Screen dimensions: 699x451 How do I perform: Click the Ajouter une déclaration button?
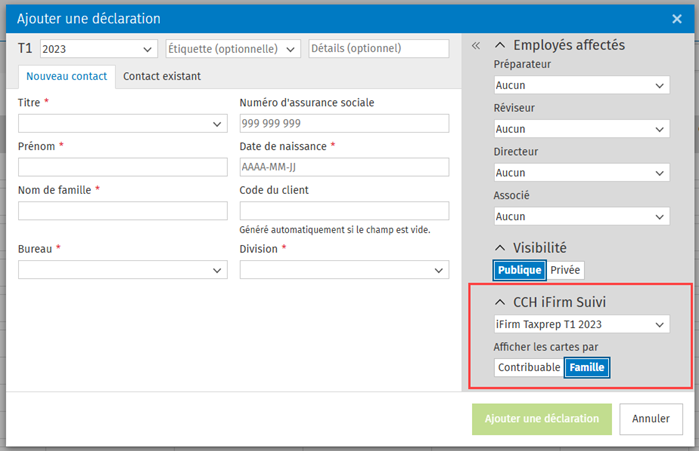point(541,419)
